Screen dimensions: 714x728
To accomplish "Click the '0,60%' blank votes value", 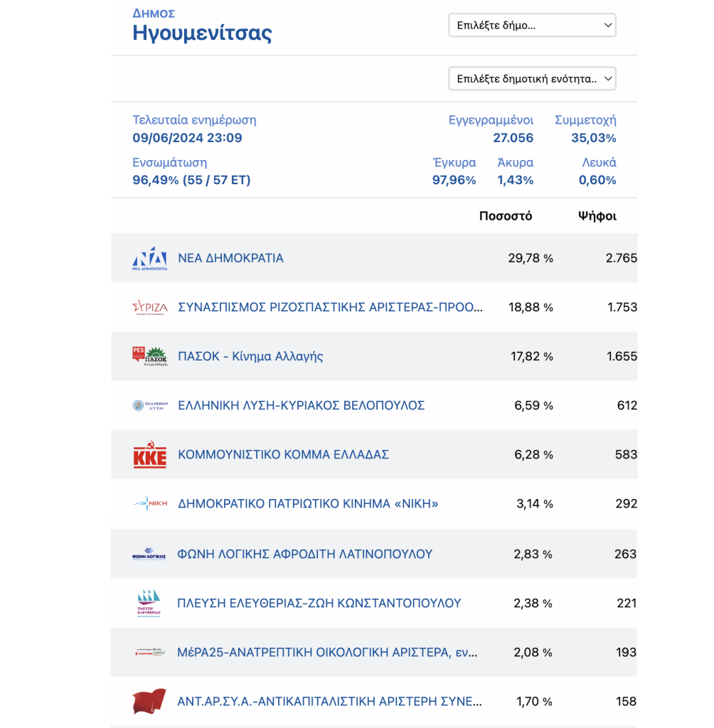I will click(597, 180).
